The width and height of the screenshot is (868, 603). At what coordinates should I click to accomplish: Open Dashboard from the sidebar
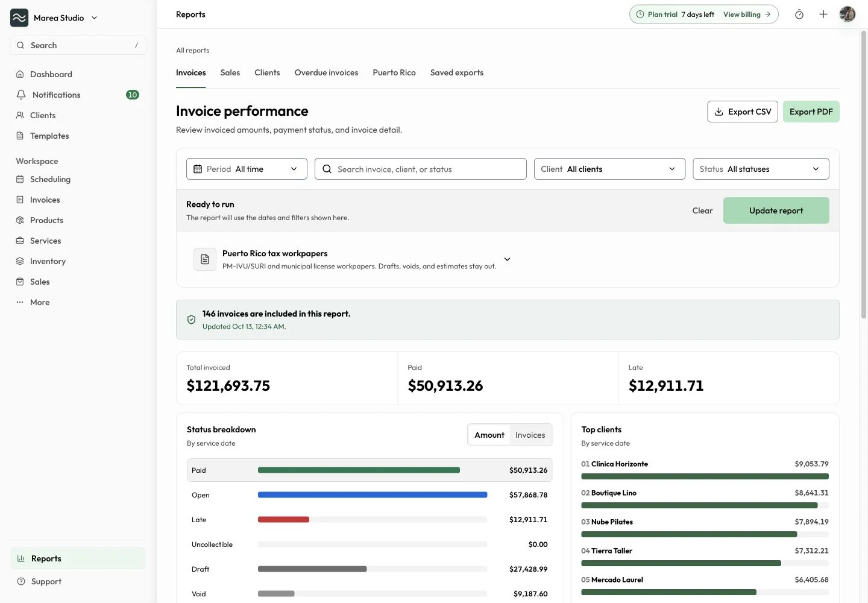[78, 74]
